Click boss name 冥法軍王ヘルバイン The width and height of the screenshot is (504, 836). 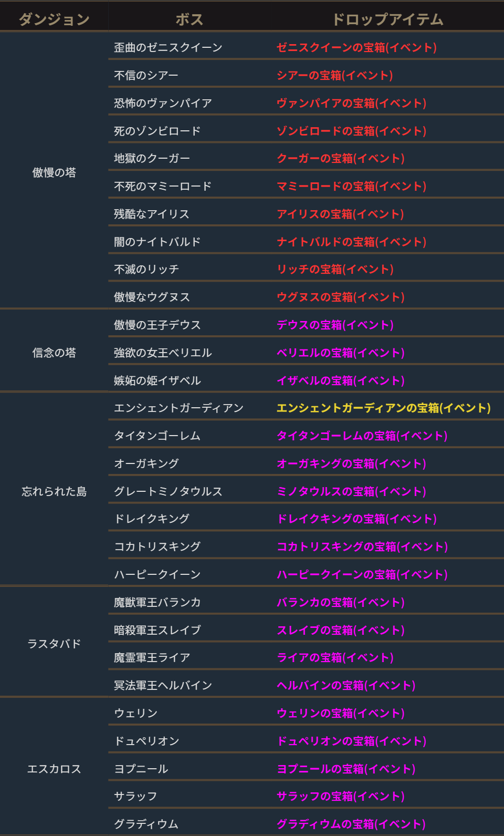pyautogui.click(x=163, y=685)
